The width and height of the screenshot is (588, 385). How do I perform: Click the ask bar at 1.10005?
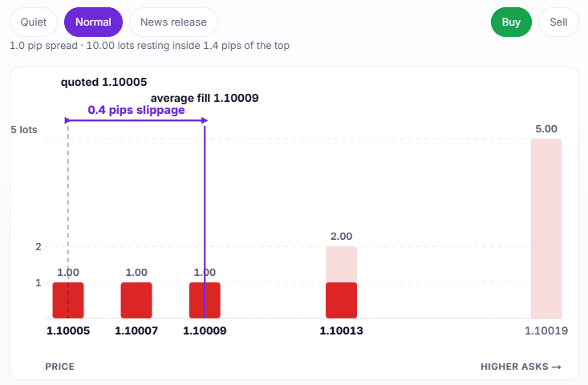pyautogui.click(x=68, y=300)
